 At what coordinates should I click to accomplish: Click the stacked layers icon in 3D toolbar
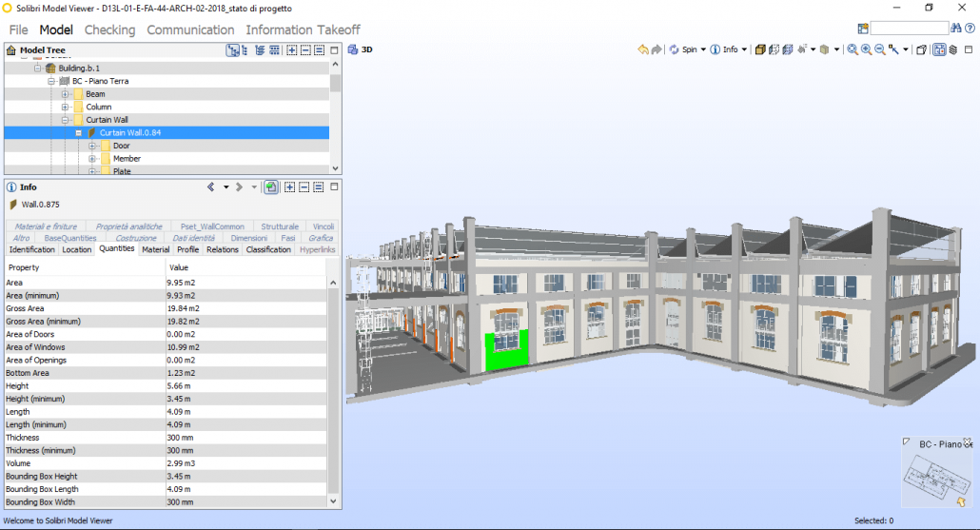(953, 49)
